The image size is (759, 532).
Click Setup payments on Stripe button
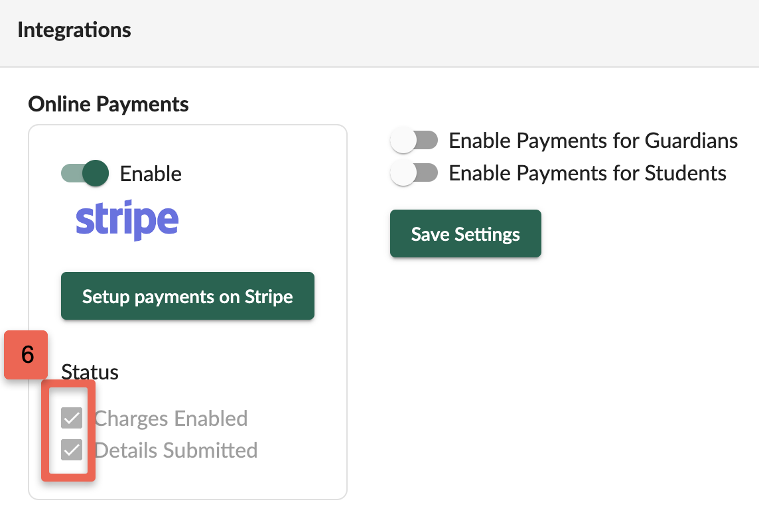(188, 297)
